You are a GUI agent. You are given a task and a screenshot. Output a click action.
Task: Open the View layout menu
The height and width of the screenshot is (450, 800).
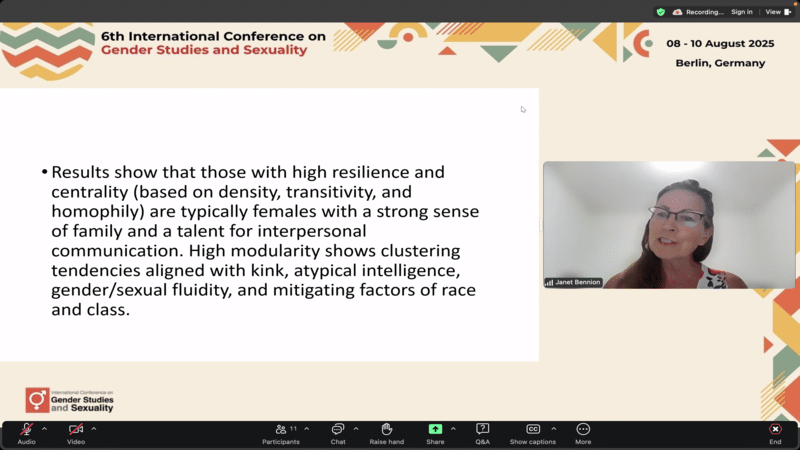pos(777,12)
